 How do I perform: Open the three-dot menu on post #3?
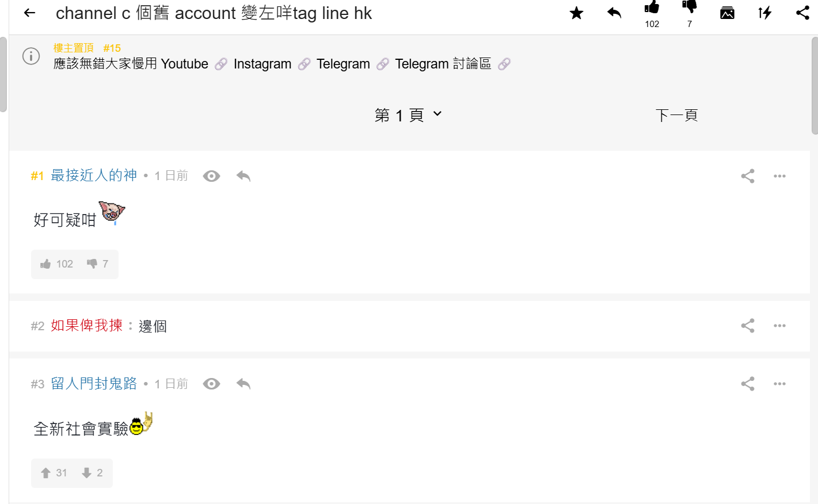click(x=779, y=384)
